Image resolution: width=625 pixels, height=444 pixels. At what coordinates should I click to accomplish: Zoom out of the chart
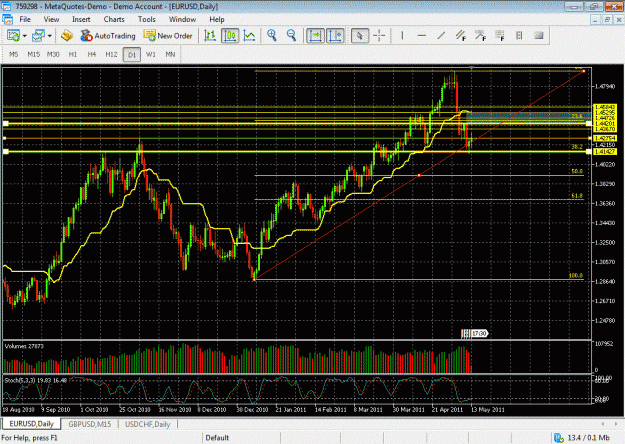[291, 36]
